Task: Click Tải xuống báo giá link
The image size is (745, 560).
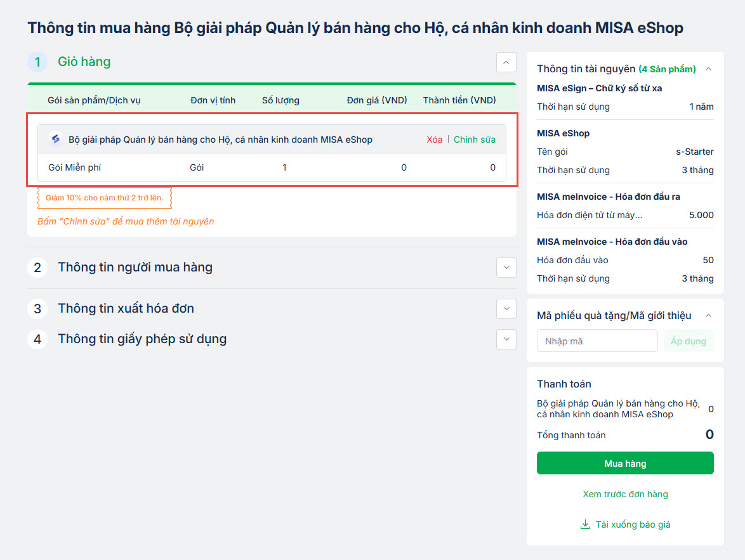Action: tap(633, 524)
